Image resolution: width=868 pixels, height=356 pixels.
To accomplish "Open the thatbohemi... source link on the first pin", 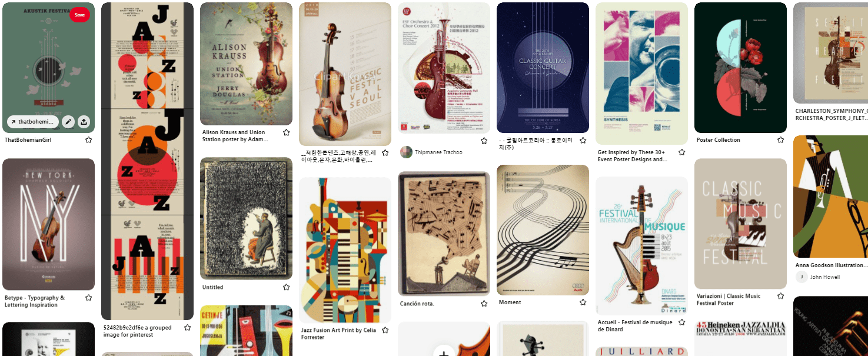I will pyautogui.click(x=34, y=122).
